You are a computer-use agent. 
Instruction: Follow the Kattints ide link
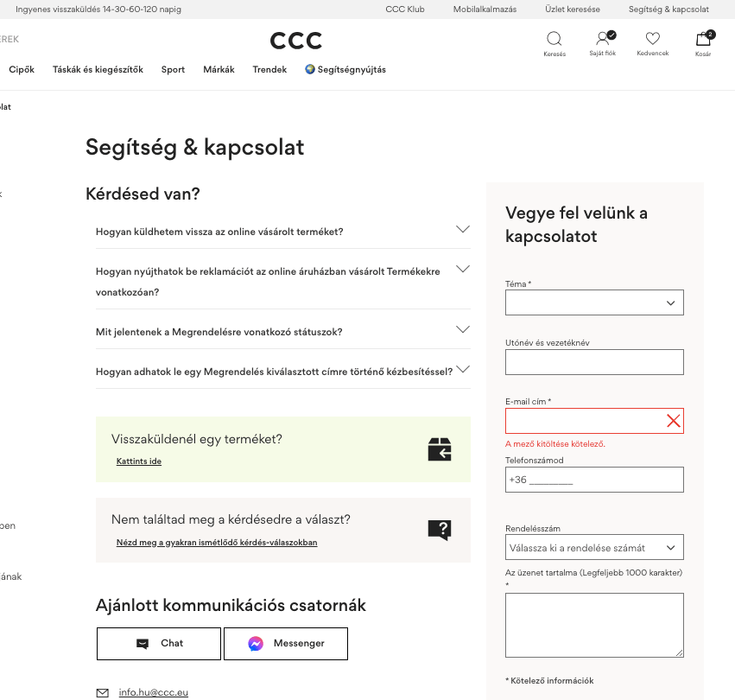coord(139,461)
